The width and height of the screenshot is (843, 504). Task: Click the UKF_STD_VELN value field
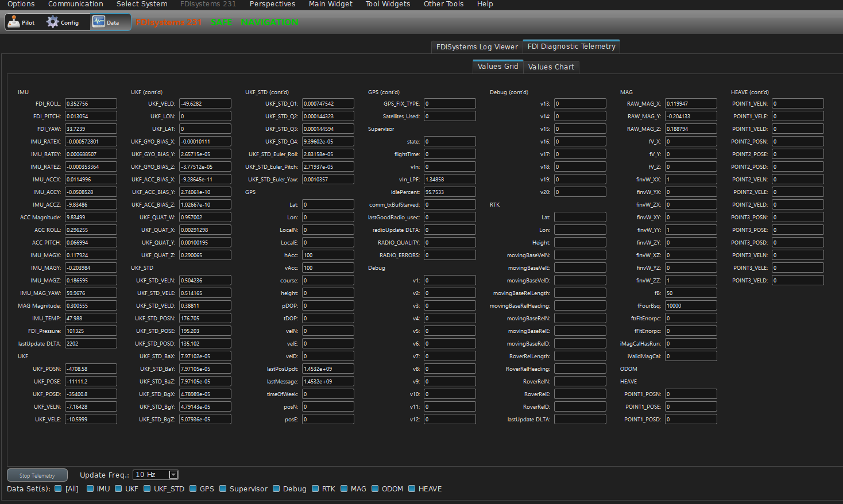(206, 281)
